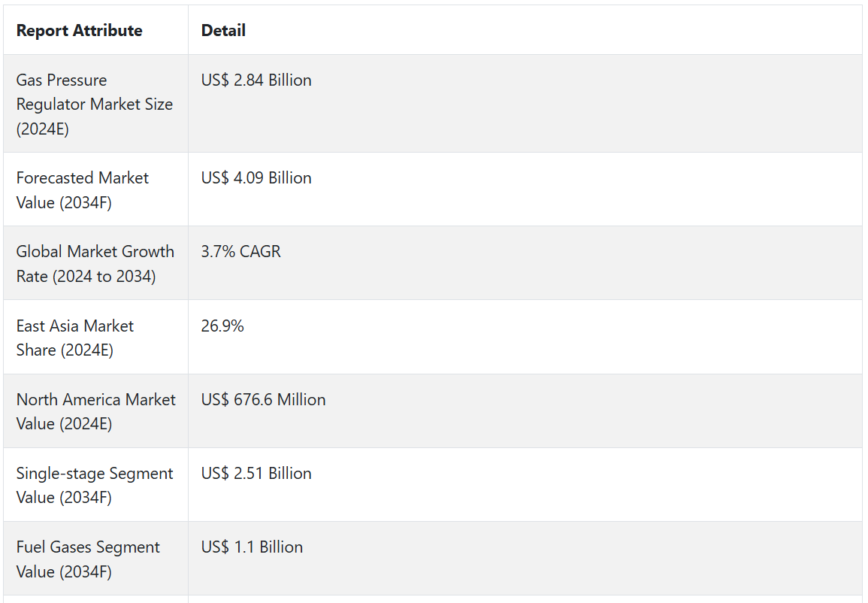
Task: Click the (2024E) text in East Asia row
Action: (86, 350)
